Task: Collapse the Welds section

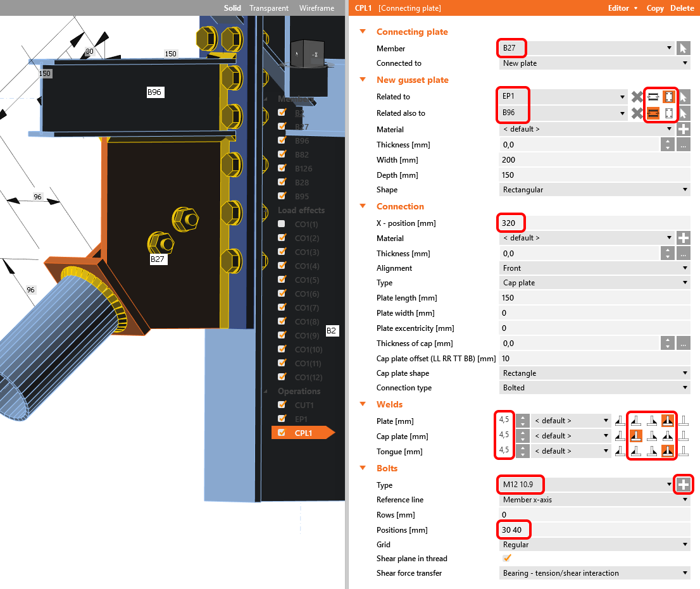Action: coord(363,404)
